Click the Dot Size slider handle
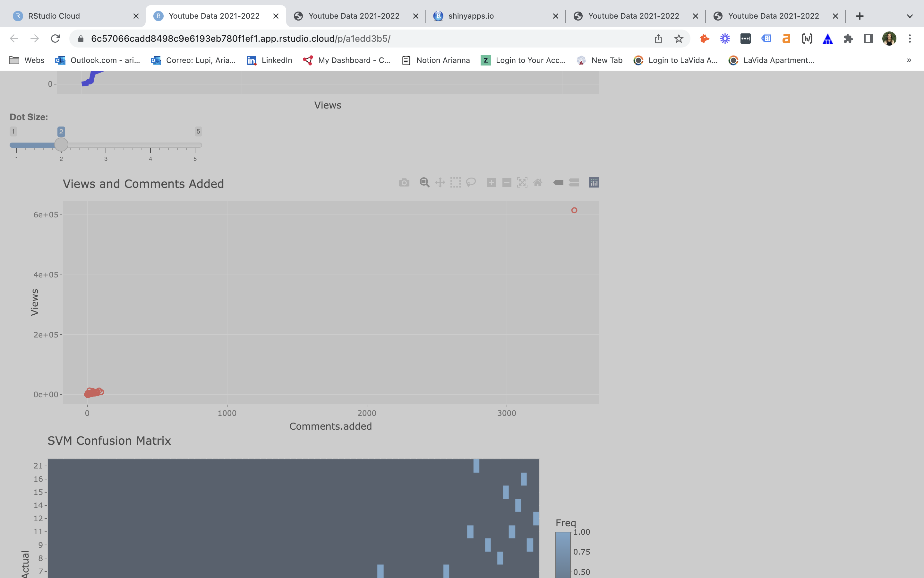The height and width of the screenshot is (578, 924). coord(61,145)
